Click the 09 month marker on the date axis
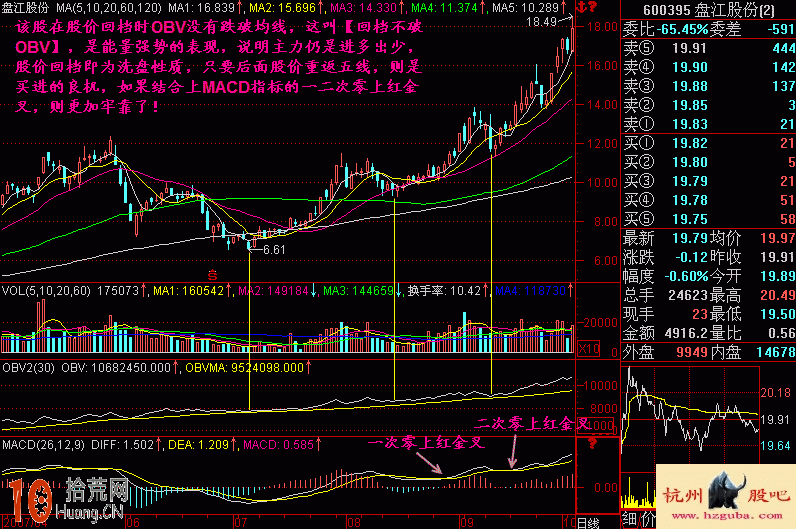The image size is (796, 529). pyautogui.click(x=467, y=522)
